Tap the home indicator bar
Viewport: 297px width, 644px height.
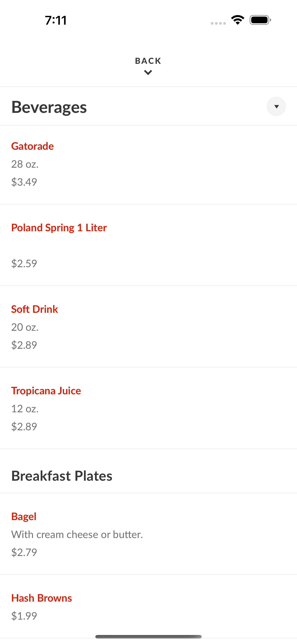pos(148,636)
